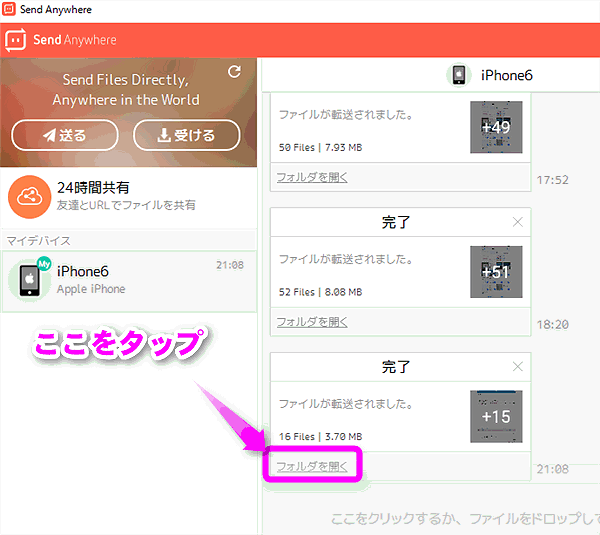Dismiss the 16 Files 完了 transfer card
The image size is (600, 535).
point(517,366)
